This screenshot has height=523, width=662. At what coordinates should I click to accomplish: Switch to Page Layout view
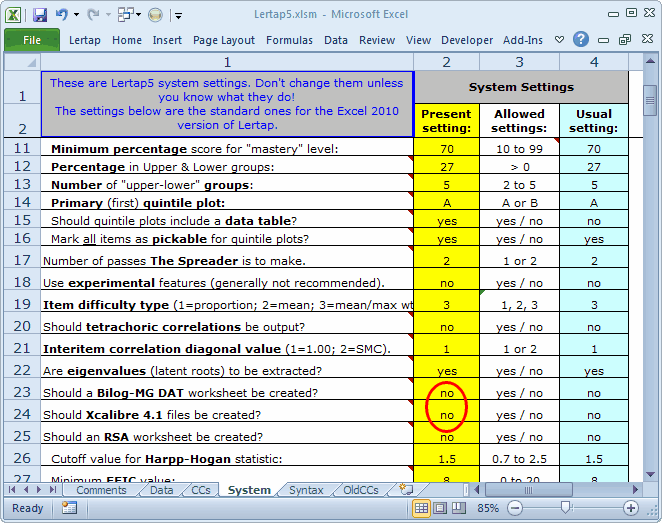[x=440, y=508]
